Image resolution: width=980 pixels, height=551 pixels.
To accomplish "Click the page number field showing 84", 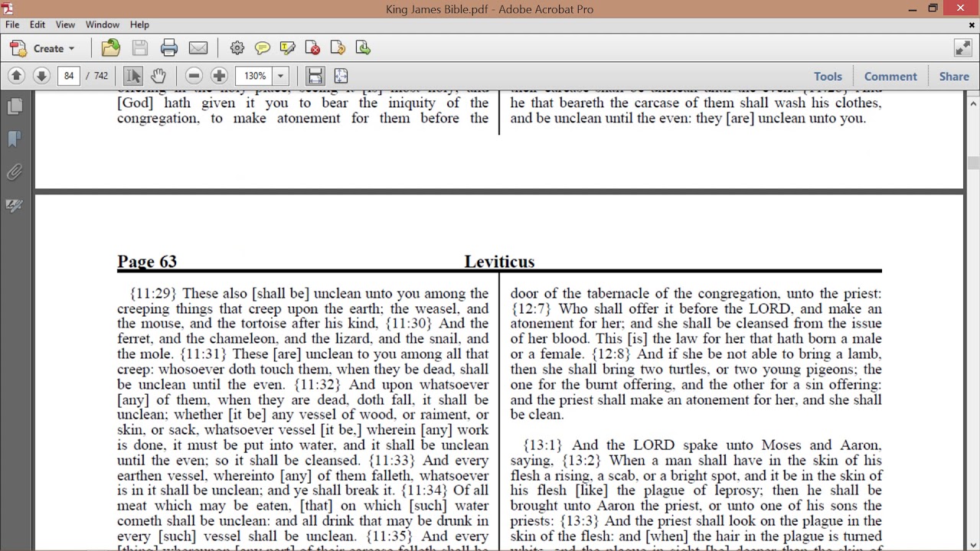I will [69, 76].
